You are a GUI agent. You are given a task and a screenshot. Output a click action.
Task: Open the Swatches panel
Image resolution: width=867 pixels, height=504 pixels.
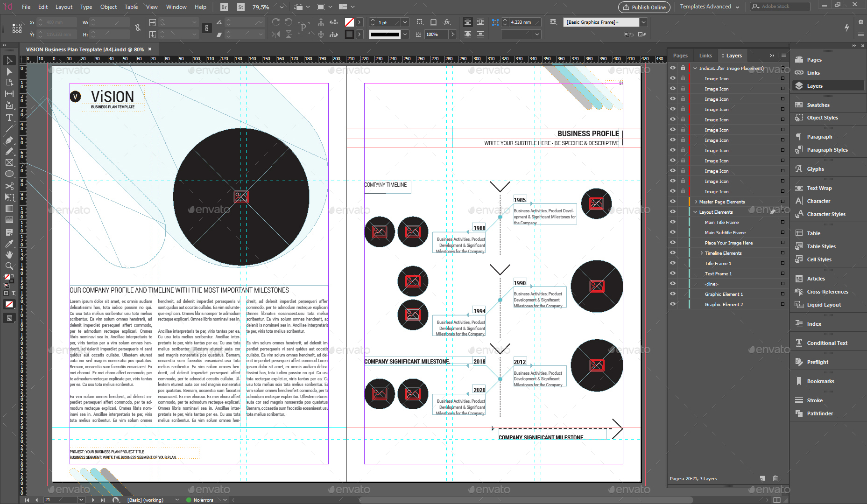[818, 105]
